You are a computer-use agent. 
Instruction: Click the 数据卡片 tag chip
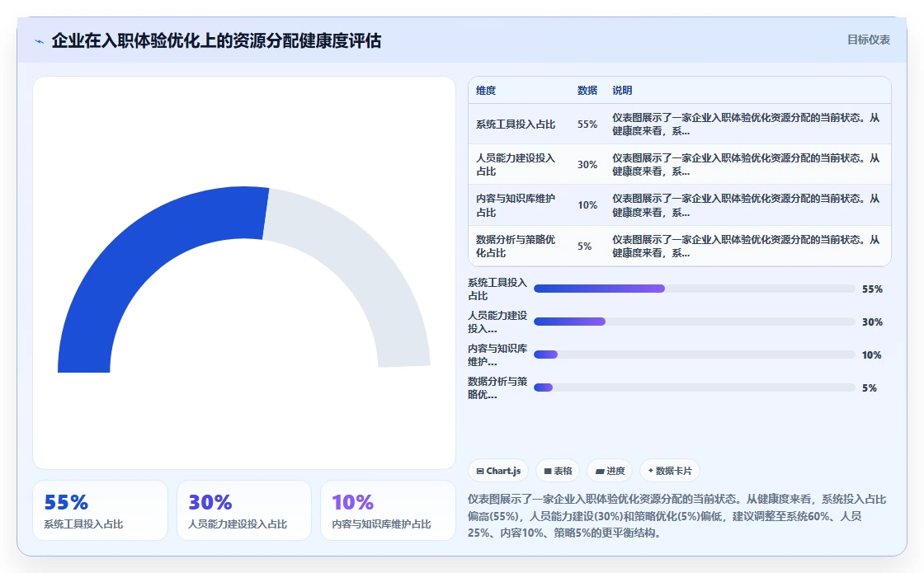669,471
